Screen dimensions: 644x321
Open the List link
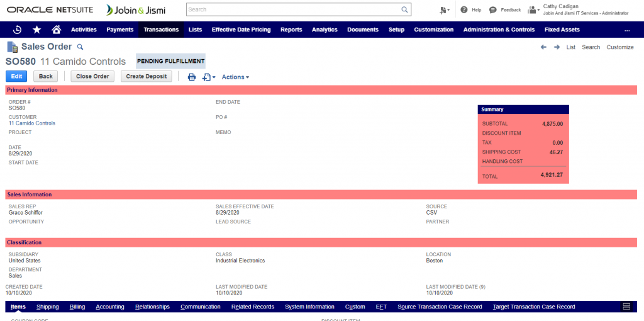(x=571, y=47)
